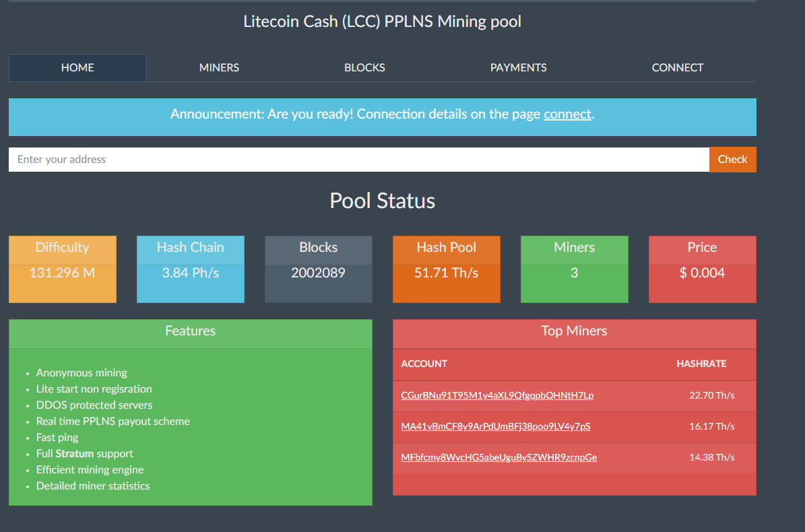Focus the Enter your address field

point(358,160)
